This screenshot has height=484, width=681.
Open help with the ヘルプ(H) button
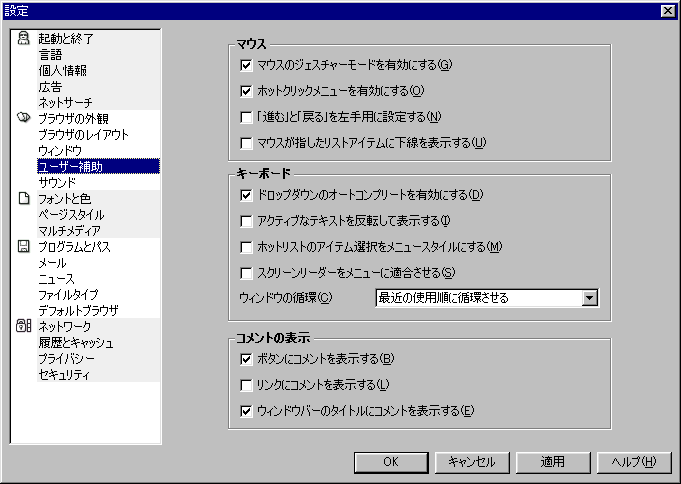pos(635,462)
